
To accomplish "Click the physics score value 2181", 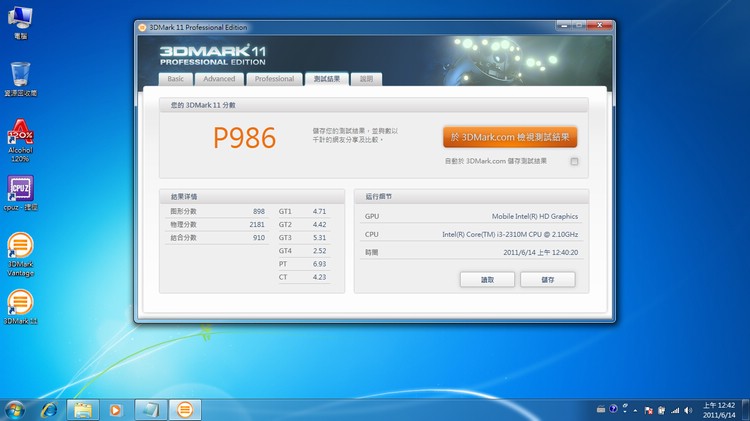I will click(257, 224).
